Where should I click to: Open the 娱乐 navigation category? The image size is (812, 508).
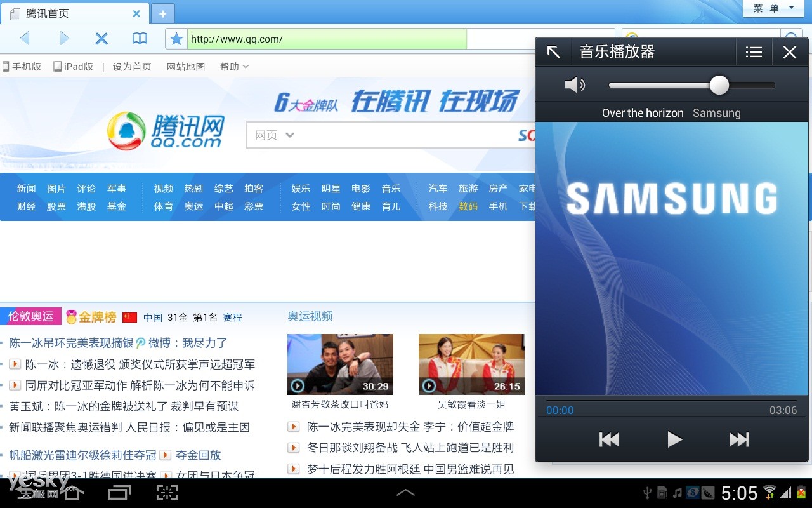(x=301, y=189)
